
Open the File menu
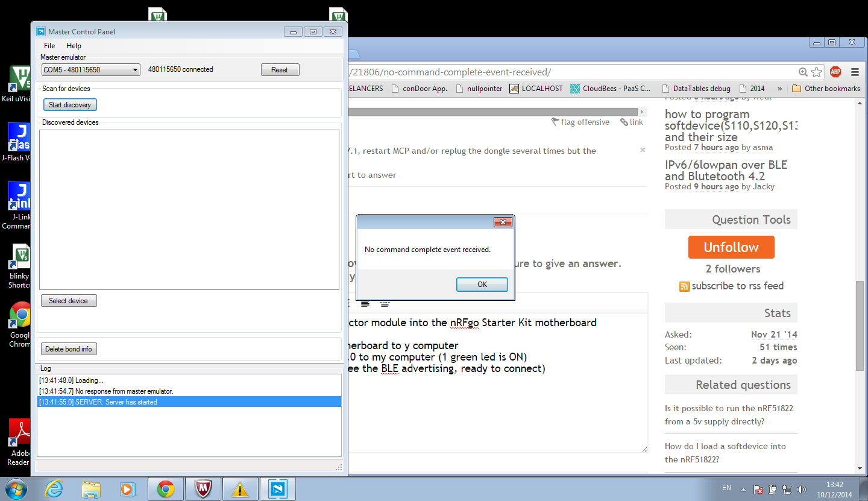point(49,46)
